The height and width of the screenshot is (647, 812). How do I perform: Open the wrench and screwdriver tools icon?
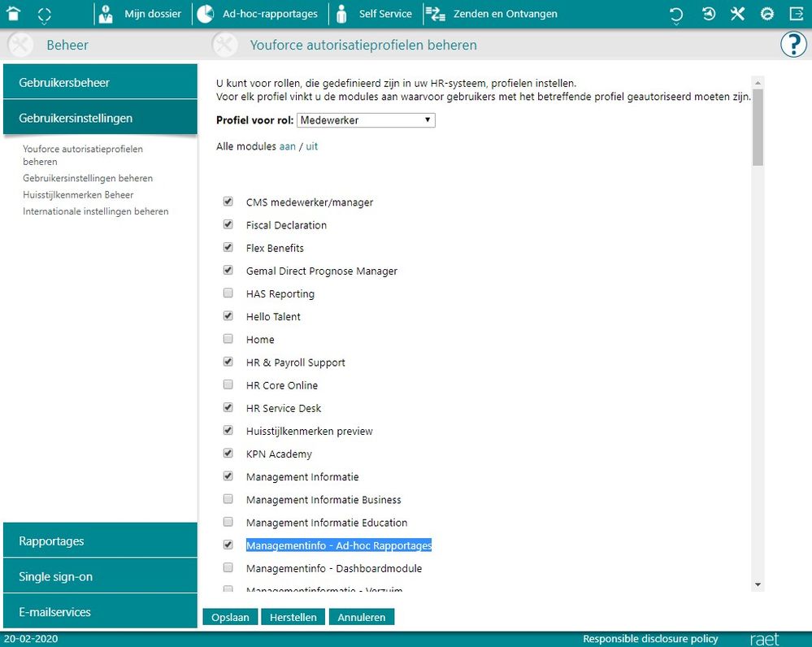click(x=737, y=14)
